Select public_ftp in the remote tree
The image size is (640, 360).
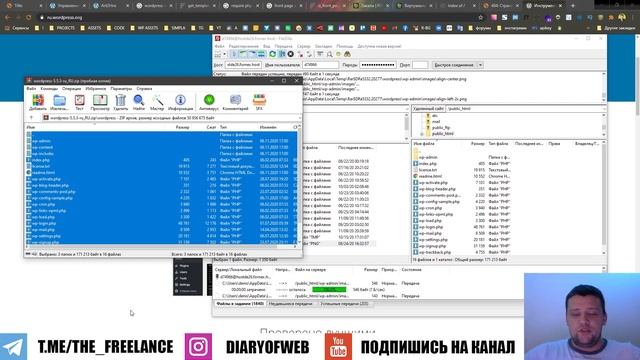pyautogui.click(x=441, y=128)
